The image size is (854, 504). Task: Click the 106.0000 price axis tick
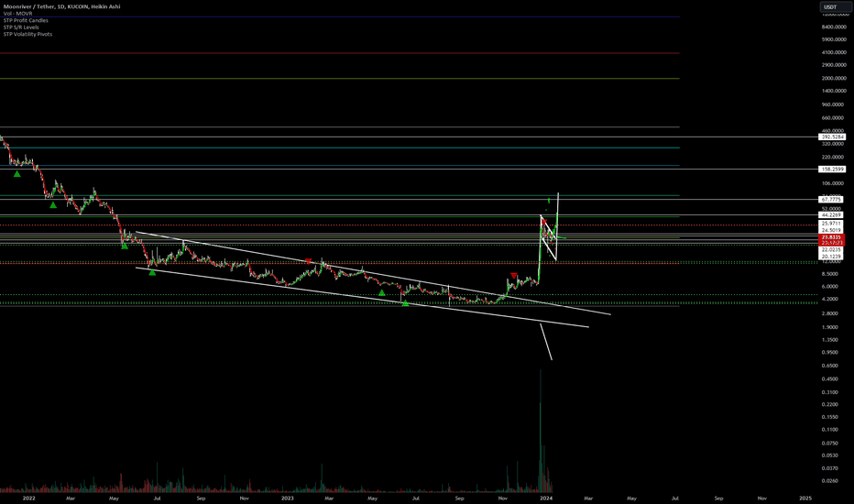tap(834, 183)
